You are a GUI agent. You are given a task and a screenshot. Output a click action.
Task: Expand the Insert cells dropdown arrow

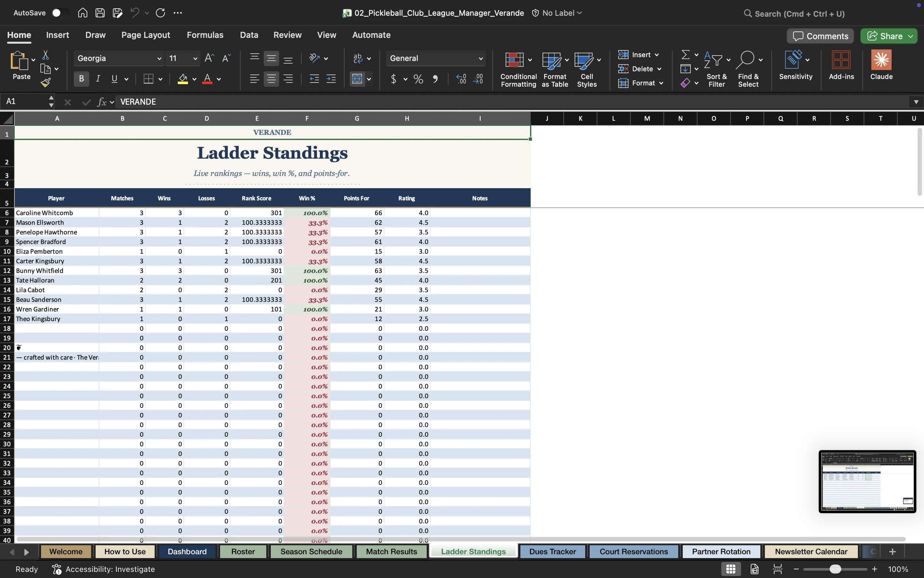tap(657, 55)
